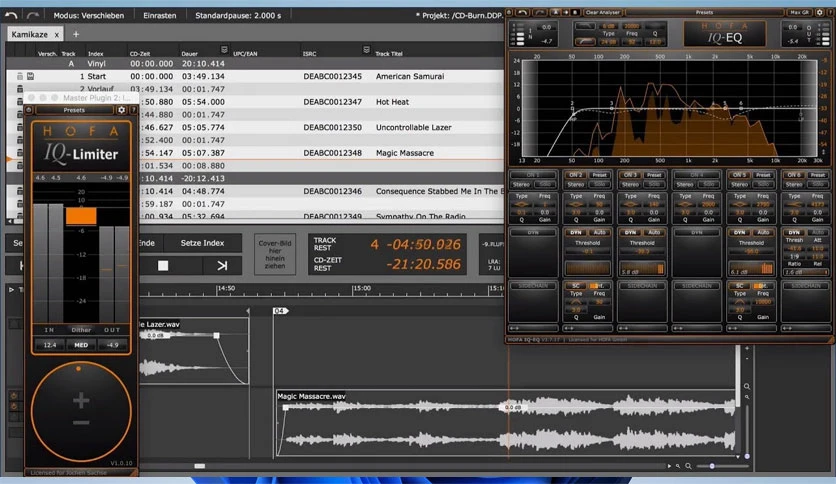Open the ISRC column options dropdown

click(x=366, y=50)
